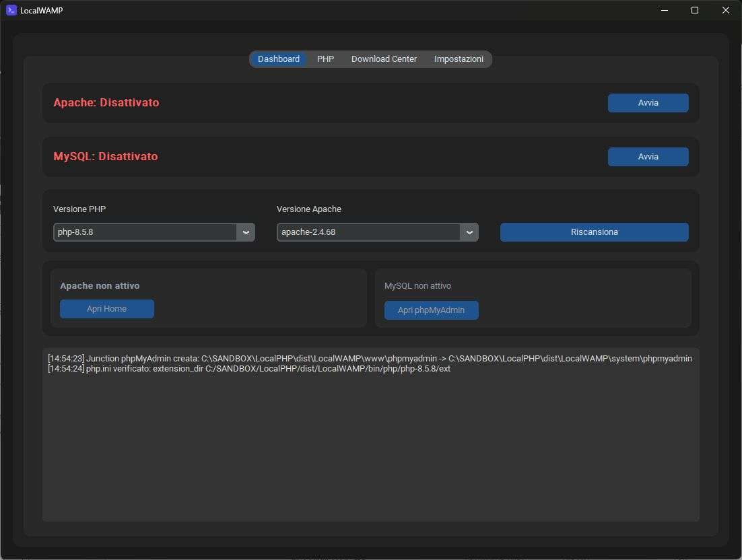Click the Riscansiona button
The width and height of the screenshot is (742, 560).
coord(594,232)
